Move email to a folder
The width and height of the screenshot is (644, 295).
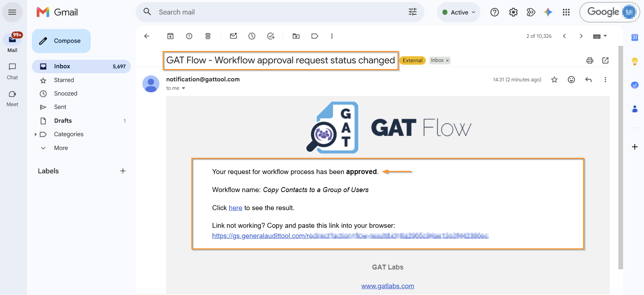[296, 36]
